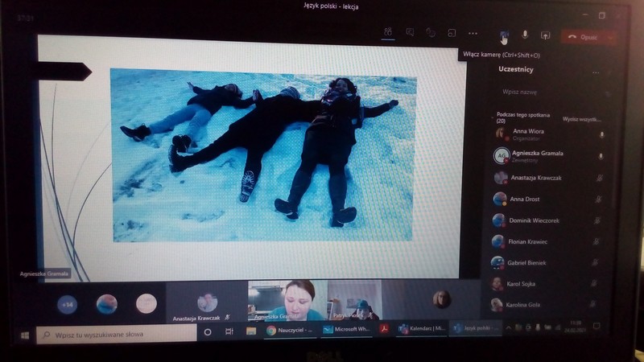
Task: Open participants panel more options ellipsis
Action: pos(596,72)
